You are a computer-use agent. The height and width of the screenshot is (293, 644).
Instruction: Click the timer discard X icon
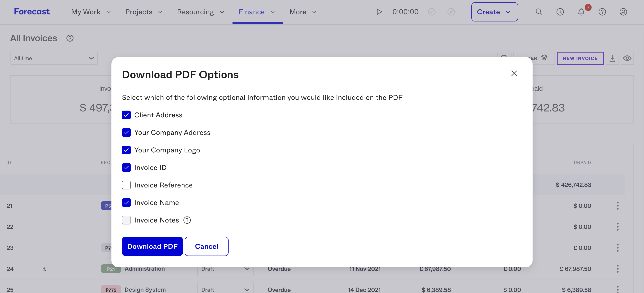click(451, 12)
